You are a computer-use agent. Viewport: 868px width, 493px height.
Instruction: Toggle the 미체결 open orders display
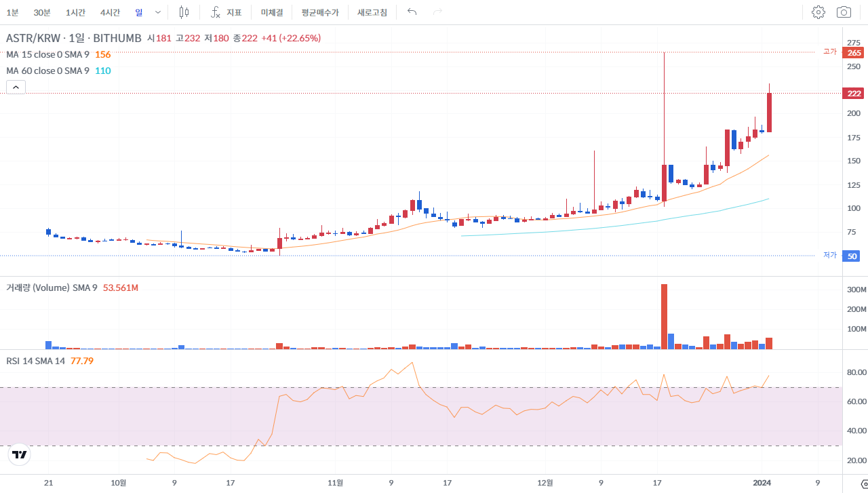(x=271, y=12)
